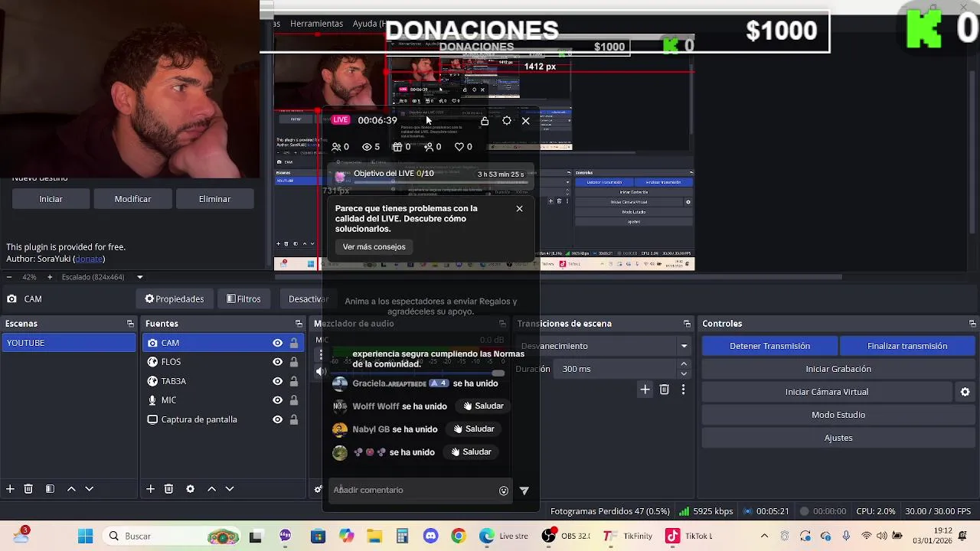980x551 pixels.
Task: Add a new source in Fuentes toolbar
Action: click(x=150, y=489)
